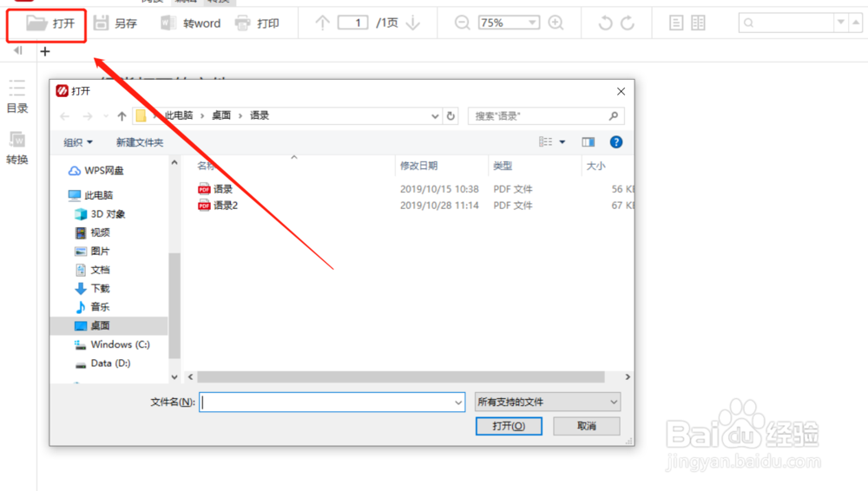Open the view options dropdown arrow
This screenshot has width=868, height=491.
coord(562,142)
